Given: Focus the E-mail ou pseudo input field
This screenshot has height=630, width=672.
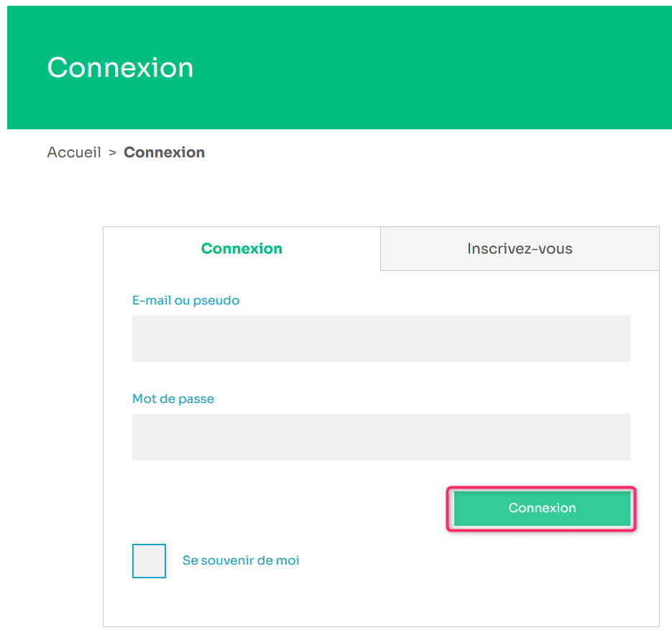Looking at the screenshot, I should pos(381,338).
